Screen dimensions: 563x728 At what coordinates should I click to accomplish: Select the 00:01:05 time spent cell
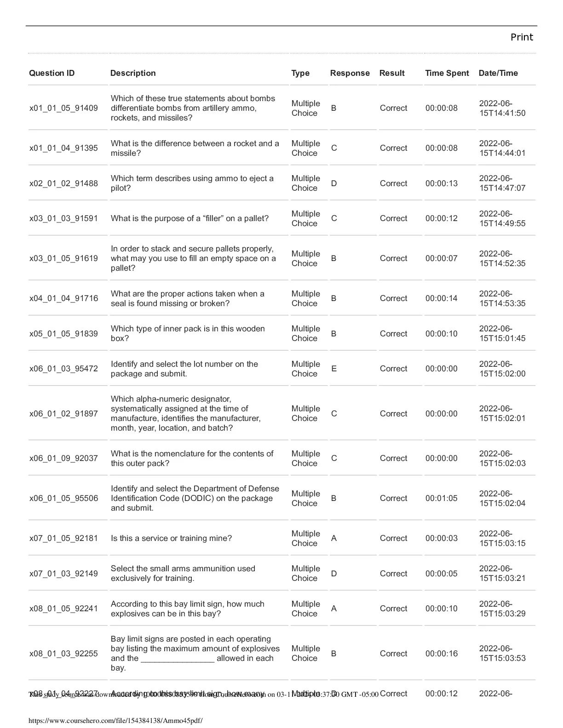441,498
